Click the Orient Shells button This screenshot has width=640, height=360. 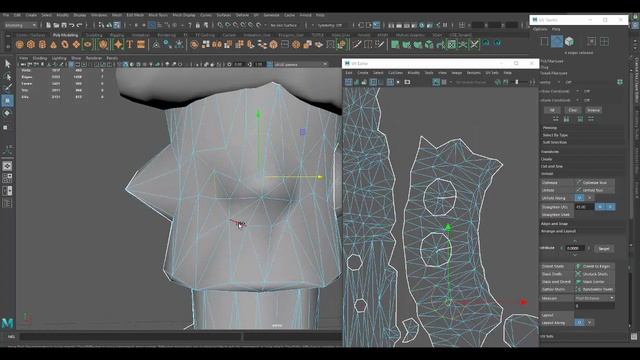click(557, 266)
